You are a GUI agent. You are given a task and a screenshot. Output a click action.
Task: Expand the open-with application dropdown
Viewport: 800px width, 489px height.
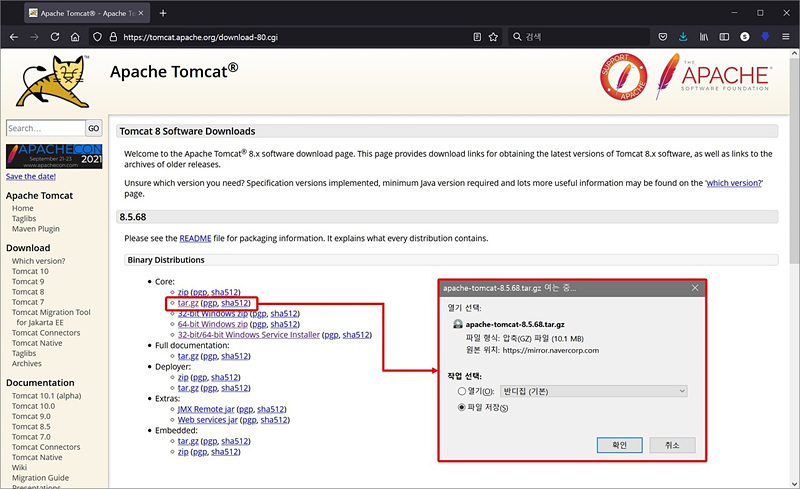pyautogui.click(x=594, y=392)
